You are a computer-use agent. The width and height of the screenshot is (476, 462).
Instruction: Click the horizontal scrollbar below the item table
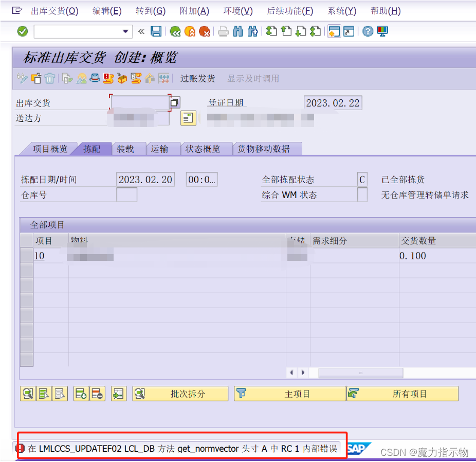pos(360,373)
